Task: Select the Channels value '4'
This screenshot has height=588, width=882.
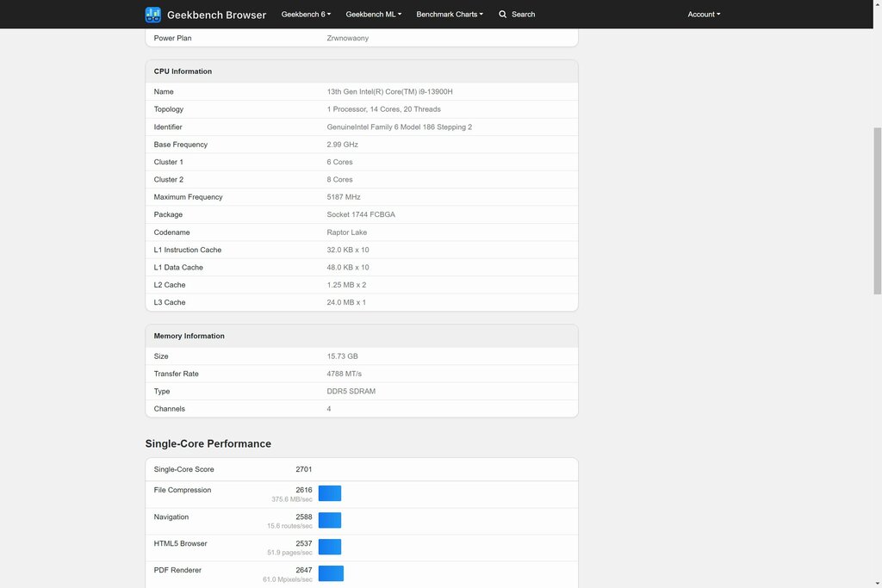Action: coord(329,409)
